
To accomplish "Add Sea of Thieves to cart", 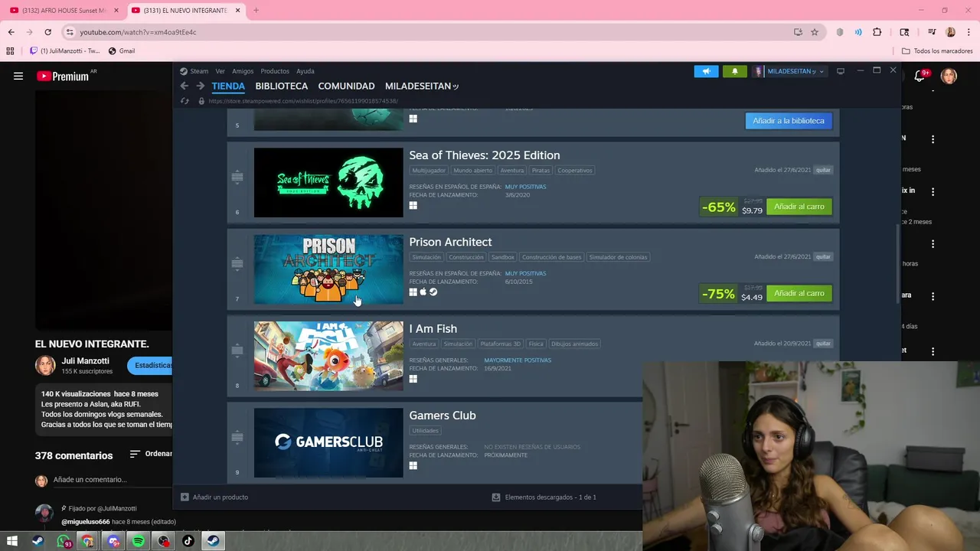I will tap(799, 207).
